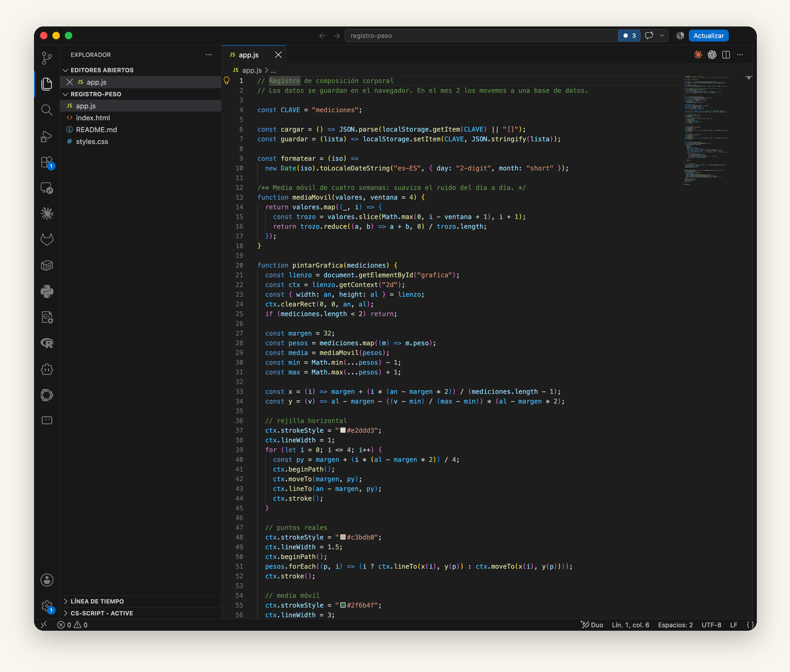Open the CS-Script file-gear icon

(47, 317)
